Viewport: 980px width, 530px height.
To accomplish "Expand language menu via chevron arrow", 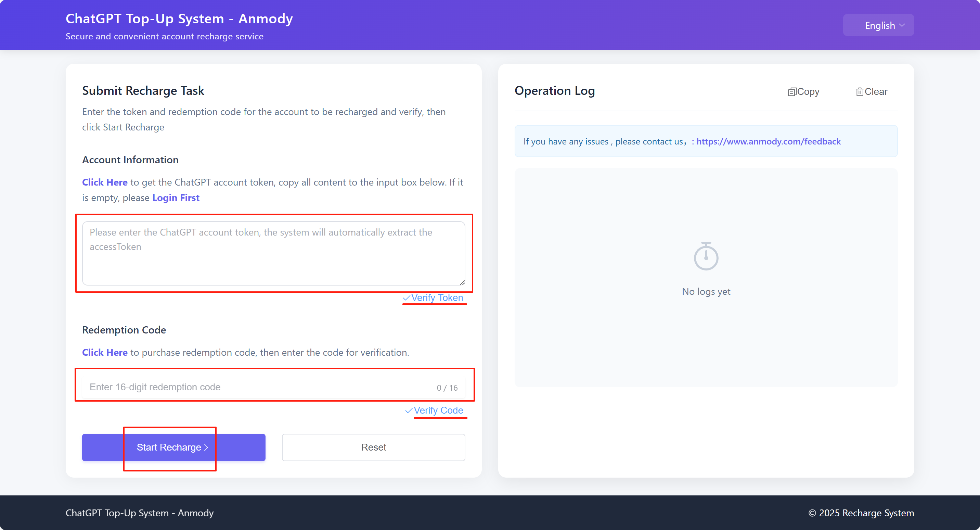I will click(x=902, y=25).
